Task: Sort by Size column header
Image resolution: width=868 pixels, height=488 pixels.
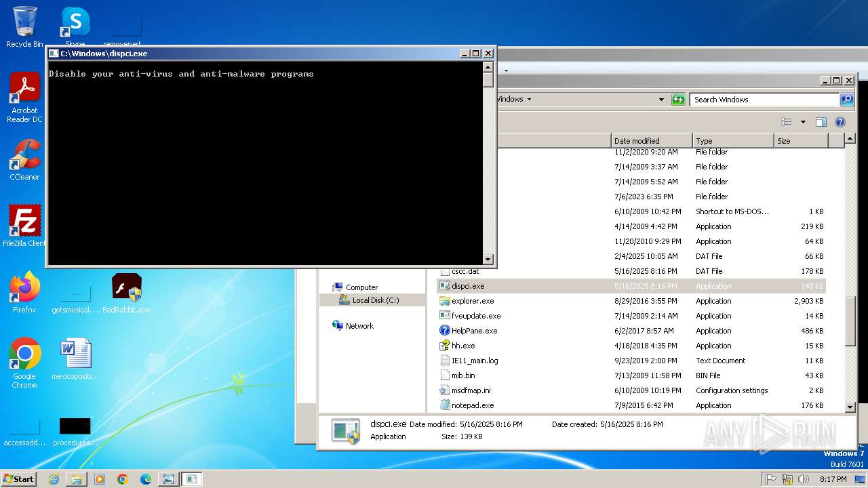Action: coord(801,140)
